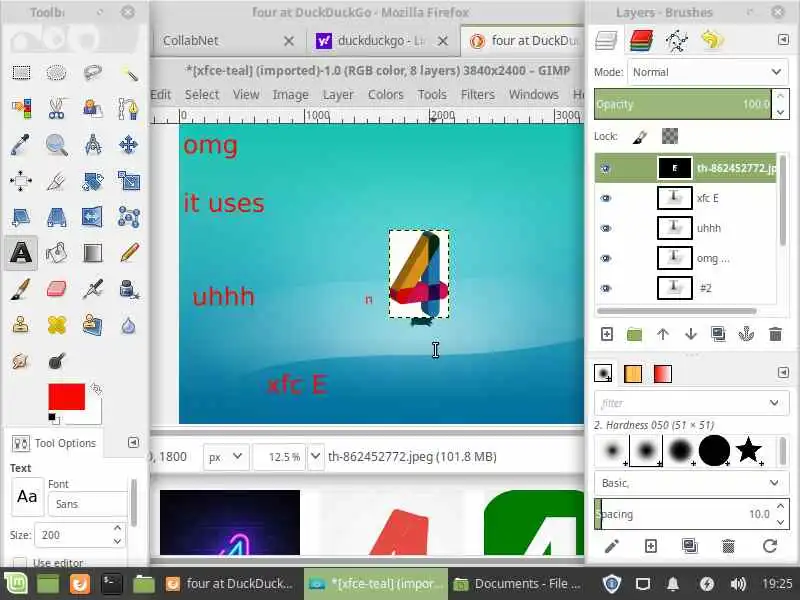
Task: Select the Scissors Select tool
Action: point(57,109)
